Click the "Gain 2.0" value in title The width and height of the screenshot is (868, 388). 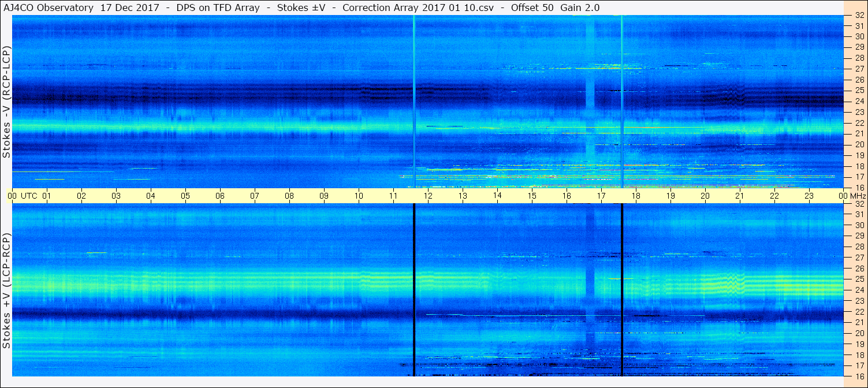[x=580, y=8]
